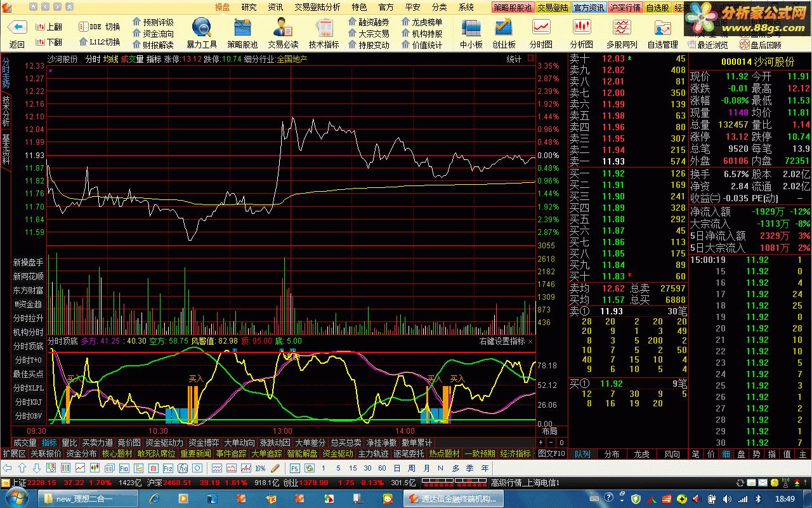Click the 10% zoom icon in bottom toolbar
The image size is (812, 508).
click(x=260, y=468)
